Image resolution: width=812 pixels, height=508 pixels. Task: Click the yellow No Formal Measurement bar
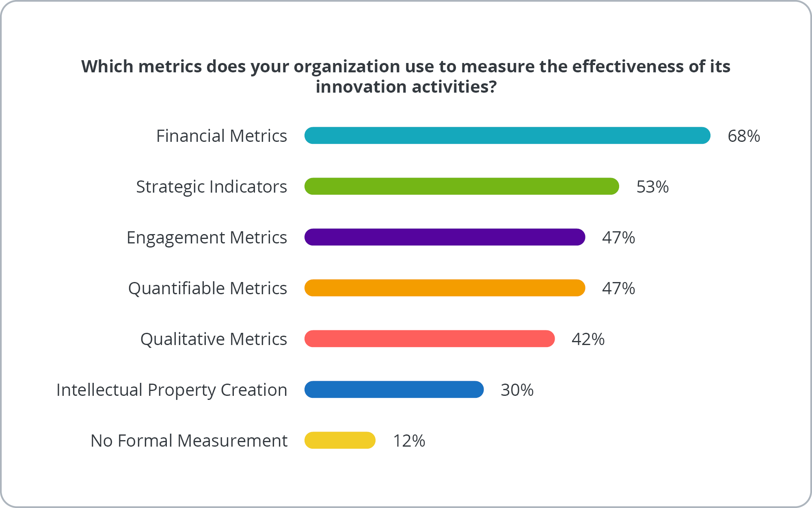click(x=340, y=440)
